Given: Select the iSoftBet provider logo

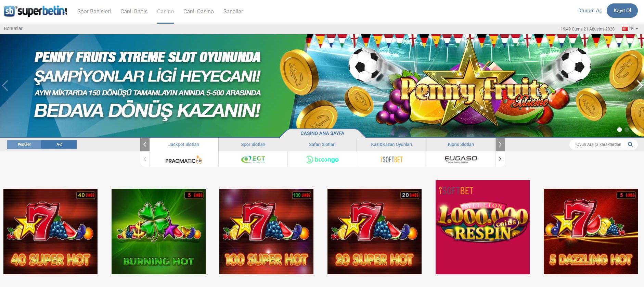Looking at the screenshot, I should click(391, 160).
